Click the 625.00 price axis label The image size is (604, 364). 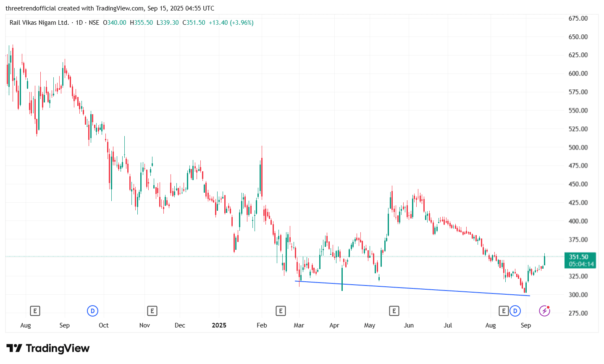(578, 55)
